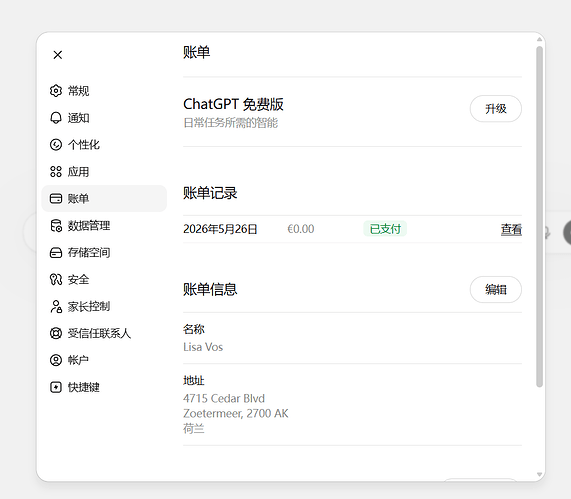The image size is (571, 499).
Task: Click the 已支付 paid status badge
Action: [385, 229]
